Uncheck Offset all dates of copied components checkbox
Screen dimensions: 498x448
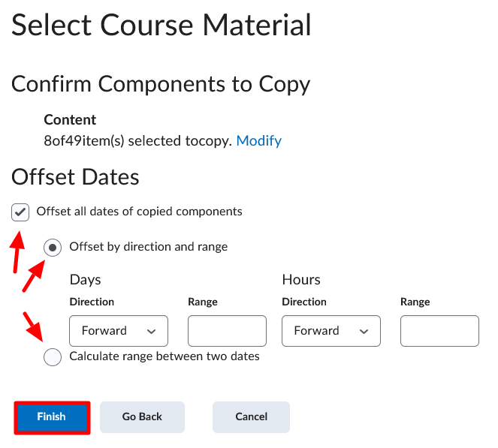[x=20, y=212]
